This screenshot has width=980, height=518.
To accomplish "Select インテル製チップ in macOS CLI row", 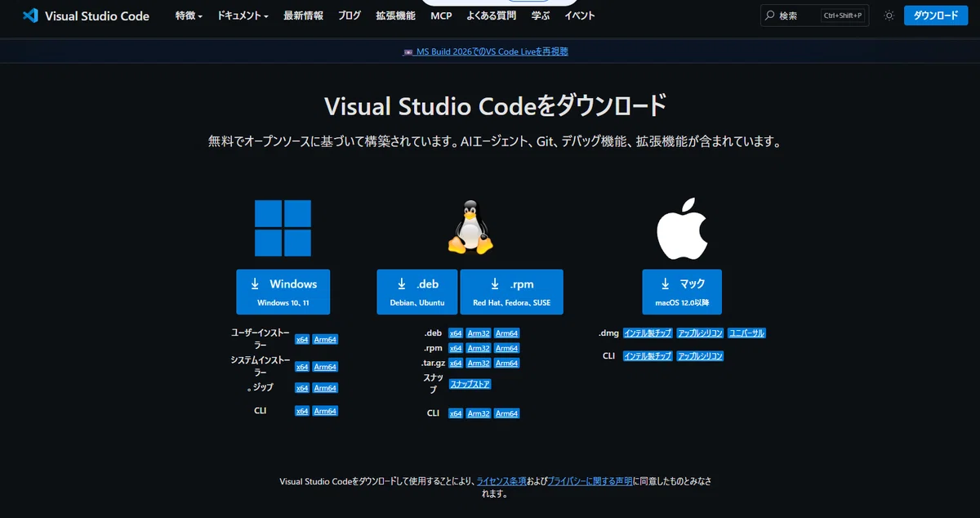I will click(648, 356).
